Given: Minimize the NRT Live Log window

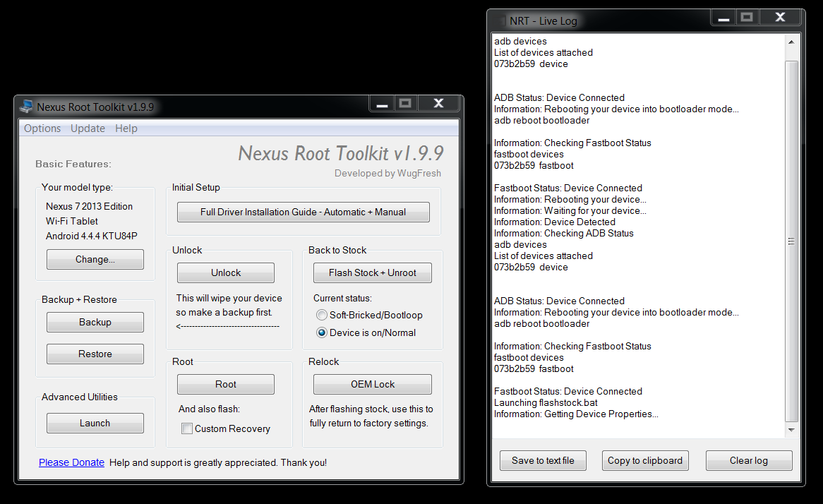Looking at the screenshot, I should tap(723, 18).
